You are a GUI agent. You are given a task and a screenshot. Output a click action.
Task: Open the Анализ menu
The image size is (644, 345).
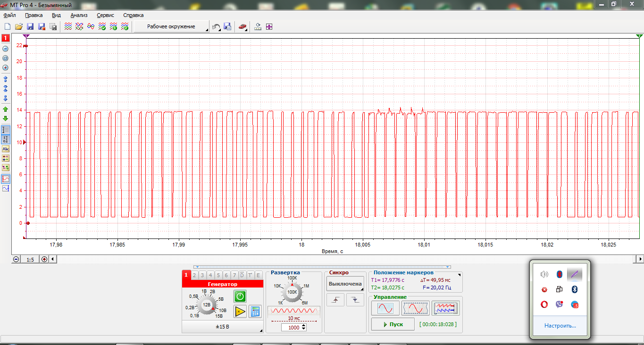[79, 15]
